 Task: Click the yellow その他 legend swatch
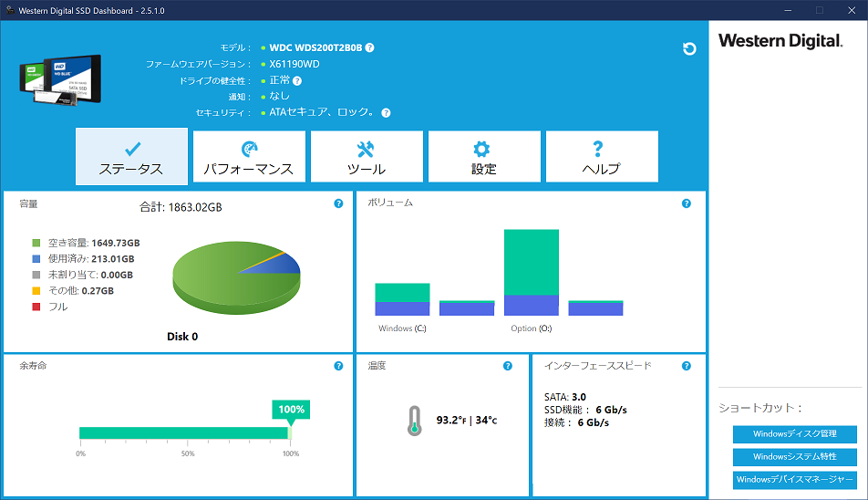pos(36,291)
